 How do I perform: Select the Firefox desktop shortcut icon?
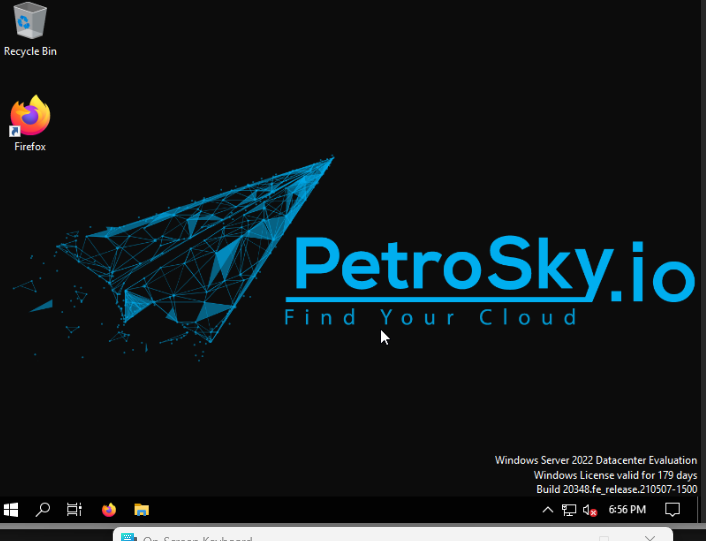click(30, 117)
